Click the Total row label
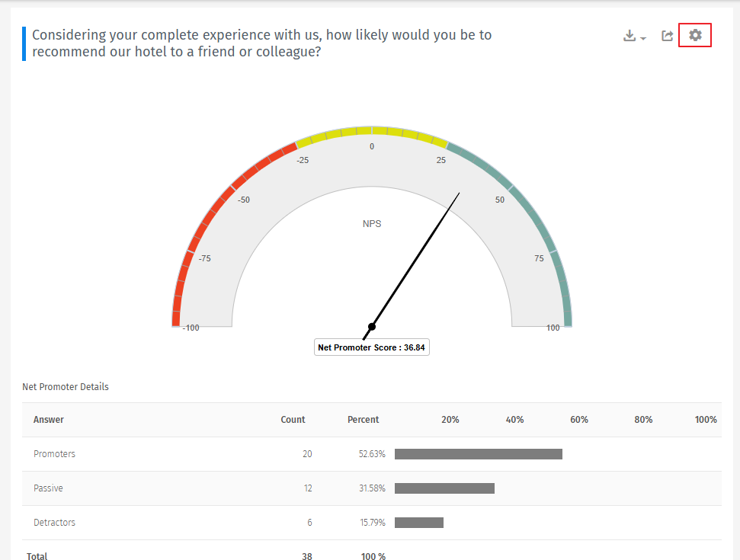The height and width of the screenshot is (560, 740). [37, 555]
